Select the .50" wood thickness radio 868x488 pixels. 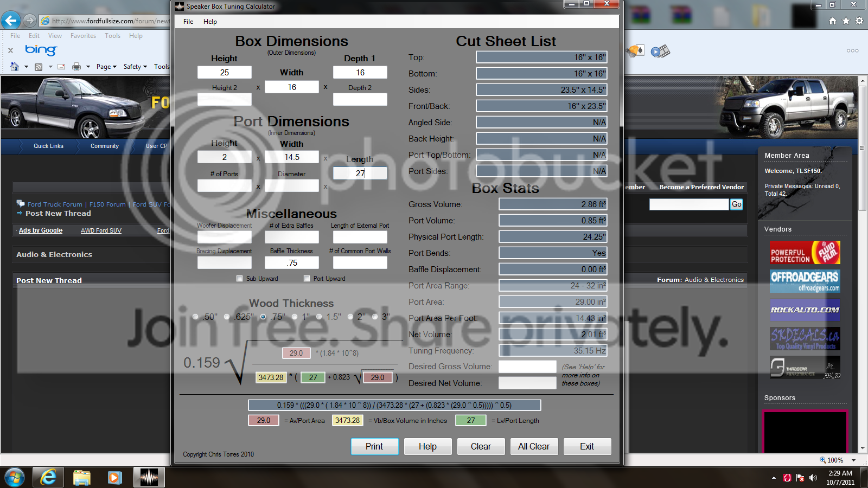click(x=196, y=317)
